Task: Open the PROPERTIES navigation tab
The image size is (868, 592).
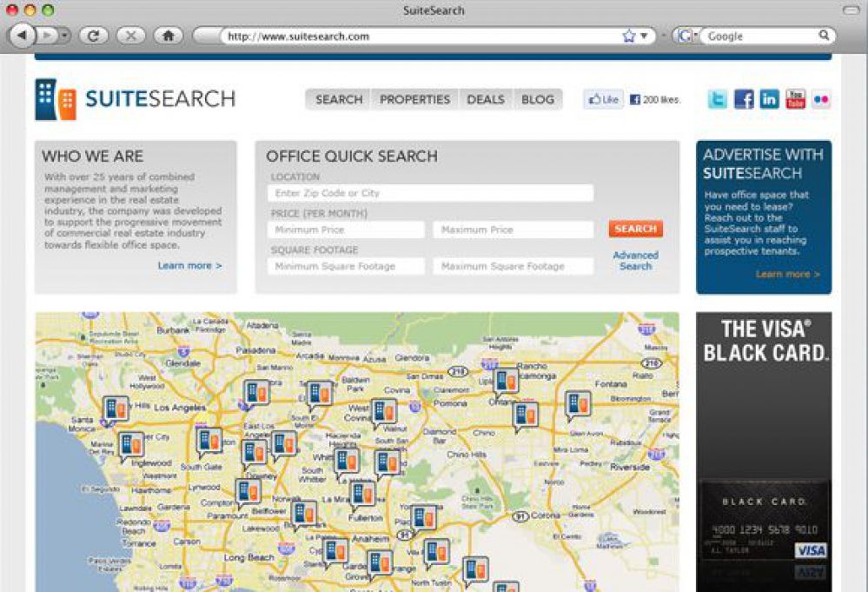Action: [414, 100]
